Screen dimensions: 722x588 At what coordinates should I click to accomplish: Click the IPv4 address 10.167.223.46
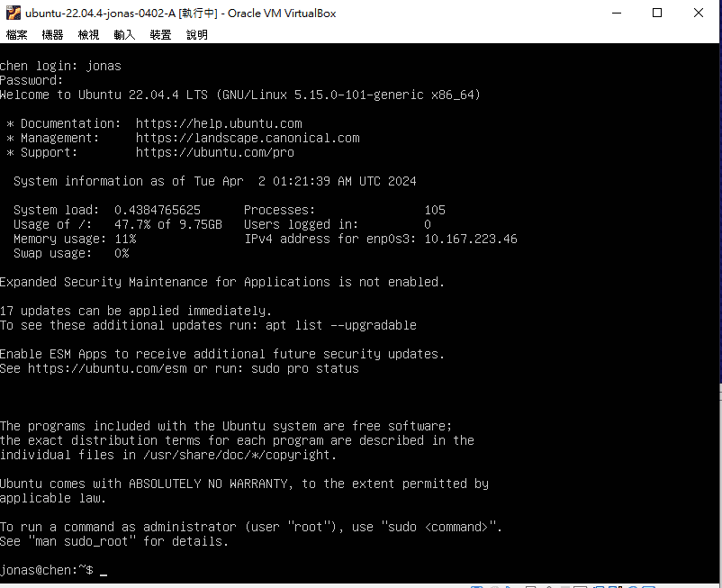pyautogui.click(x=471, y=239)
